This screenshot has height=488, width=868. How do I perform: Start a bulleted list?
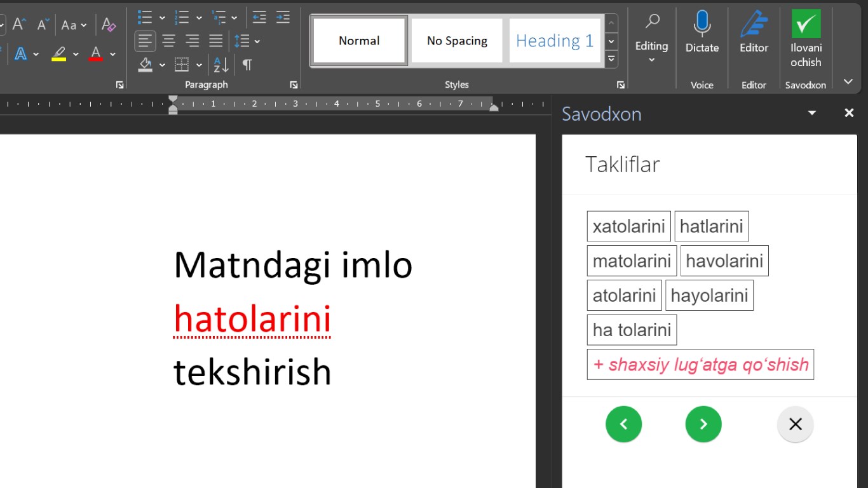click(145, 17)
